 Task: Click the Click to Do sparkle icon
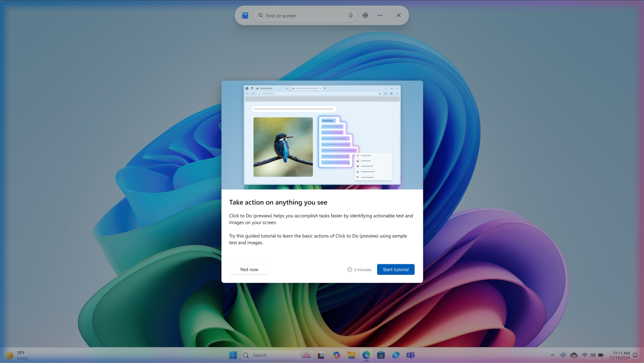(x=244, y=15)
